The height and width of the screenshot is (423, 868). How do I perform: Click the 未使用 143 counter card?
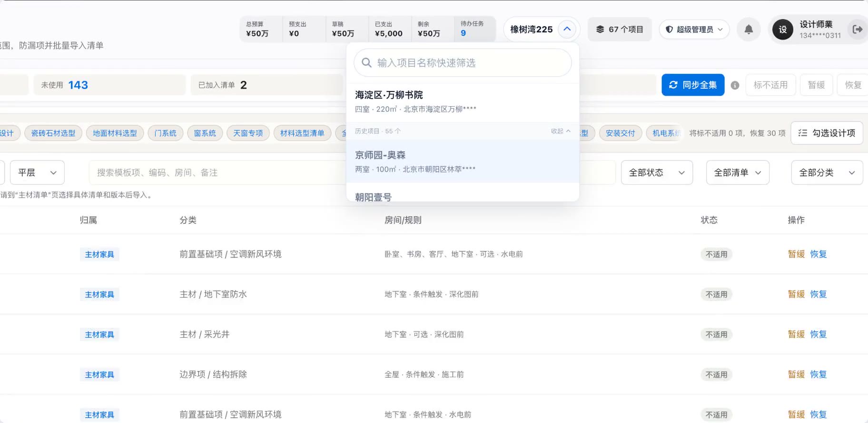[x=109, y=85]
